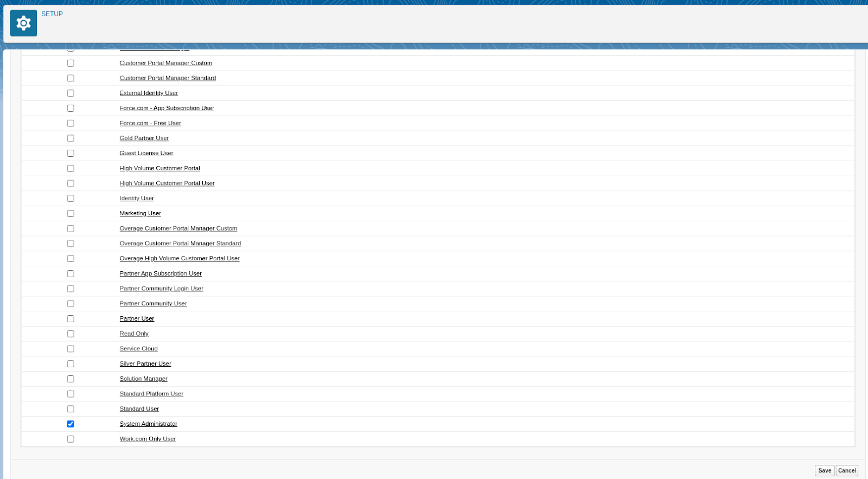This screenshot has height=479, width=868.
Task: Select the Partner User checkbox
Action: pyautogui.click(x=71, y=319)
